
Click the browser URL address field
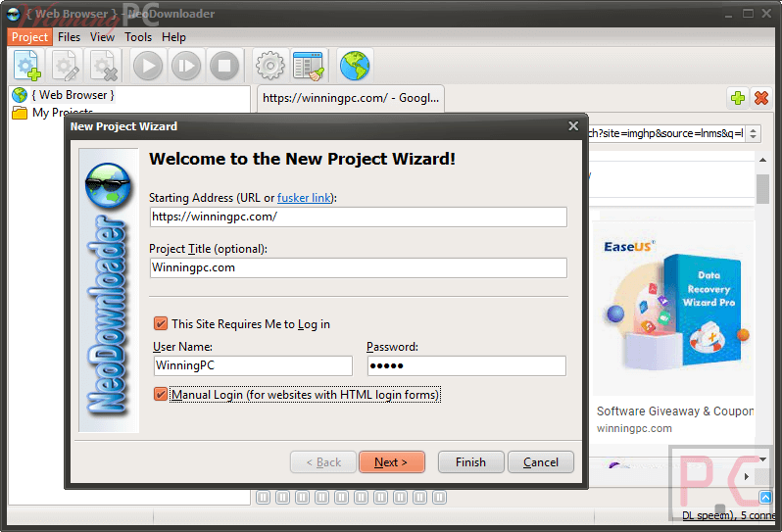click(666, 133)
